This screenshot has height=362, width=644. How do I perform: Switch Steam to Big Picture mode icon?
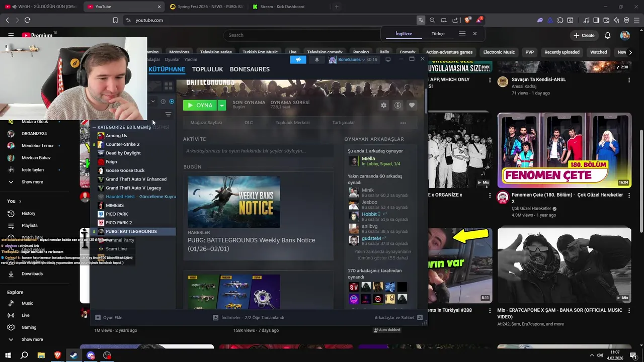point(388,59)
